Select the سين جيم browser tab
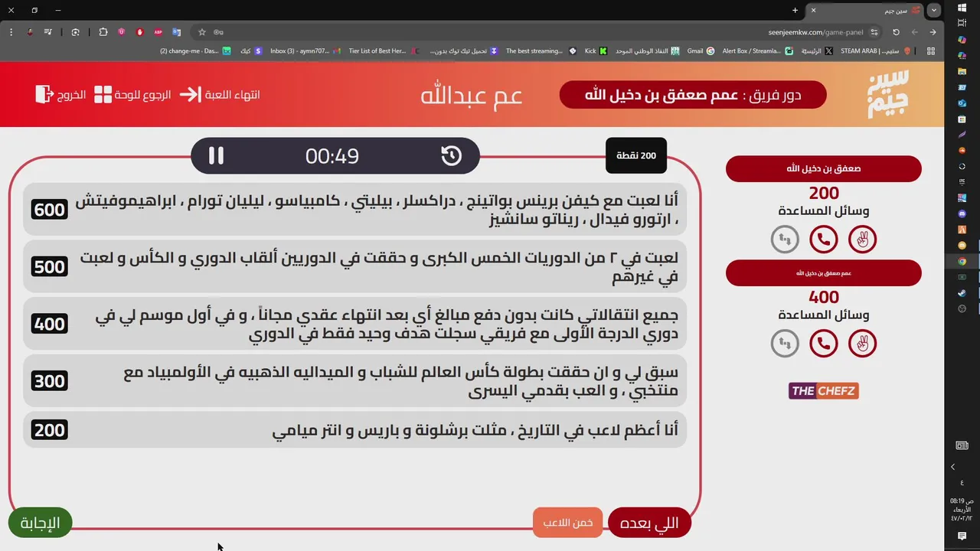Screen dimensions: 980x551 coord(865,10)
